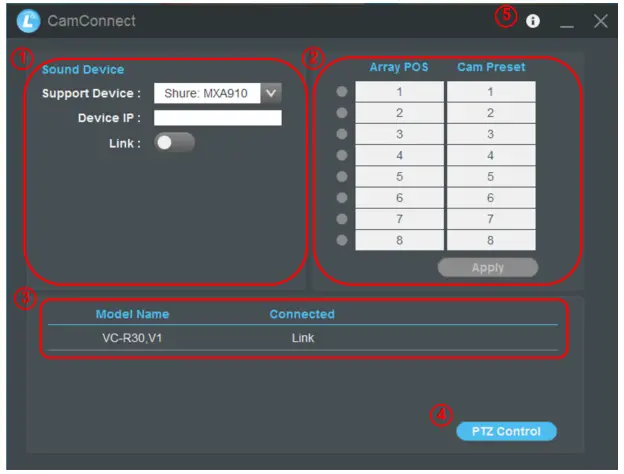This screenshot has width=624, height=474.
Task: Click the indicator dot for row 8
Action: [x=341, y=240]
